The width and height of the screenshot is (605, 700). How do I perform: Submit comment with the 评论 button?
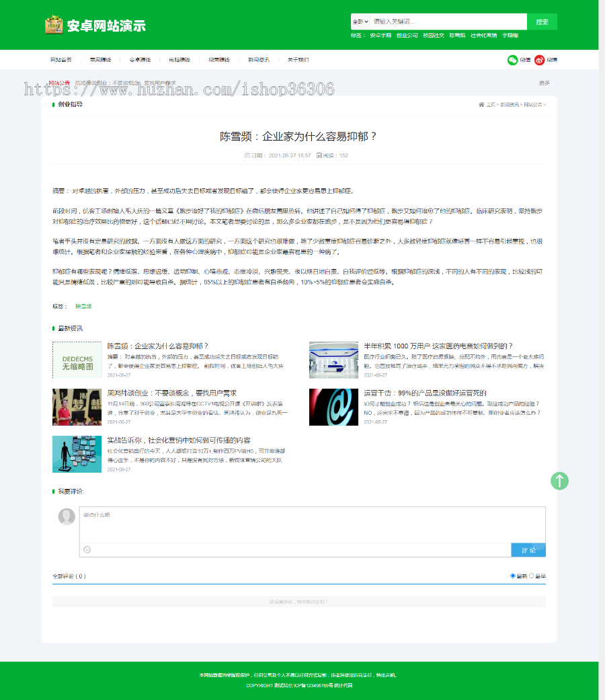click(x=528, y=550)
